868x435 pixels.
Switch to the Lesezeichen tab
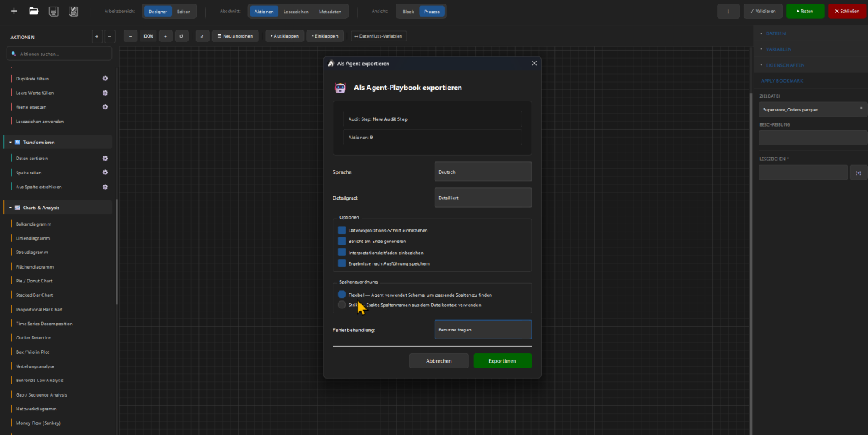(x=296, y=12)
